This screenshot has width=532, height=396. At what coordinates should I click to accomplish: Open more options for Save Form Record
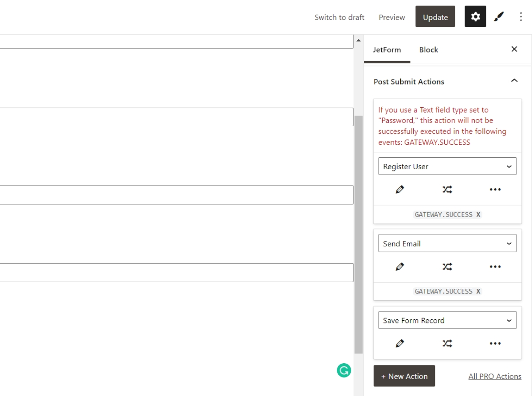pos(495,343)
